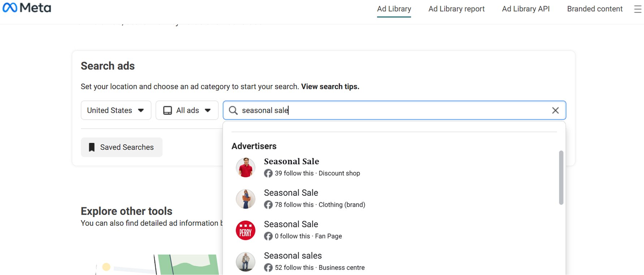644x275 pixels.
Task: Select the PERRY logo advertiser avatar
Action: (x=246, y=231)
